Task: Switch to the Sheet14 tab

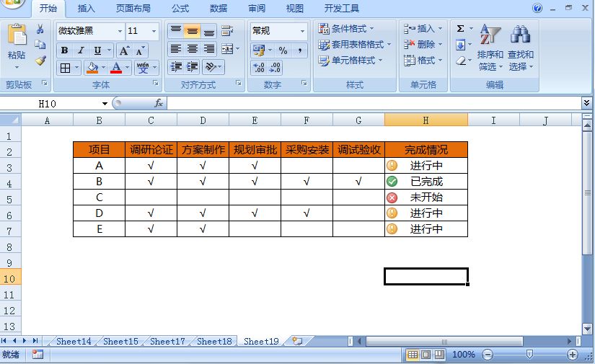Action: [74, 341]
